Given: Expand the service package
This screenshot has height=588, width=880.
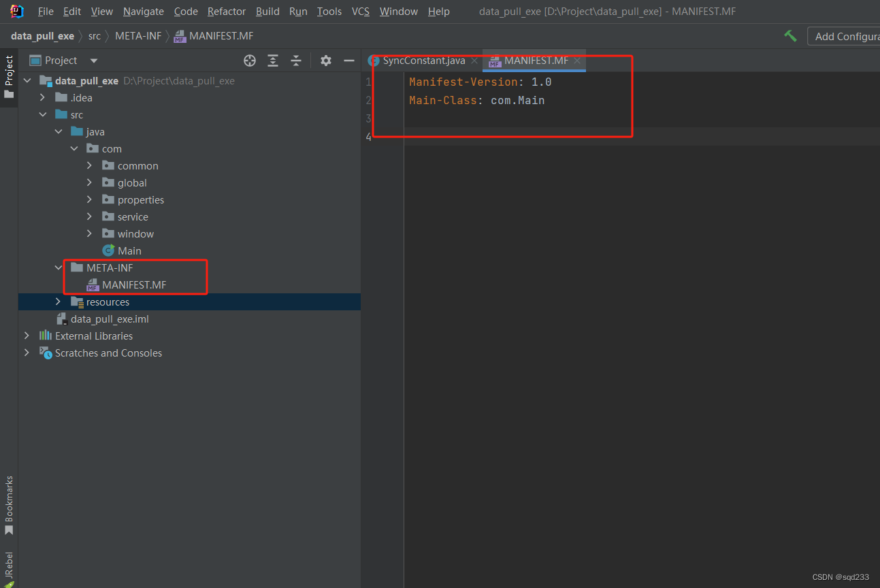Looking at the screenshot, I should click(90, 216).
